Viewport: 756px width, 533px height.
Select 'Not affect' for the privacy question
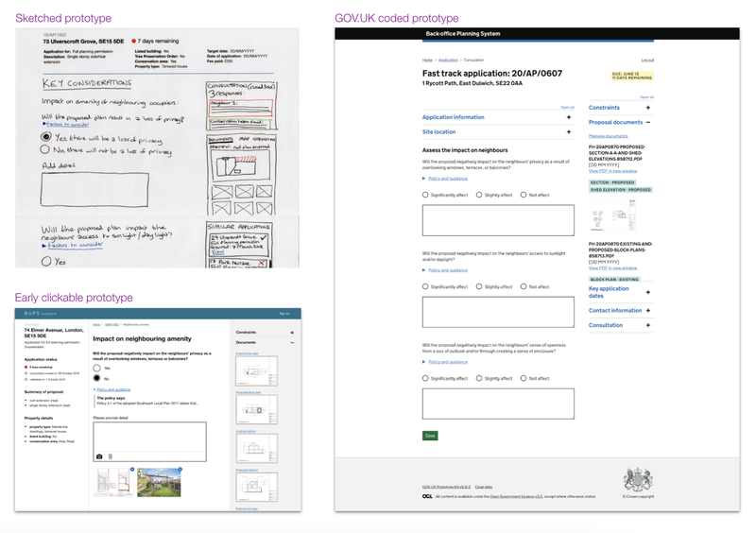pyautogui.click(x=524, y=195)
